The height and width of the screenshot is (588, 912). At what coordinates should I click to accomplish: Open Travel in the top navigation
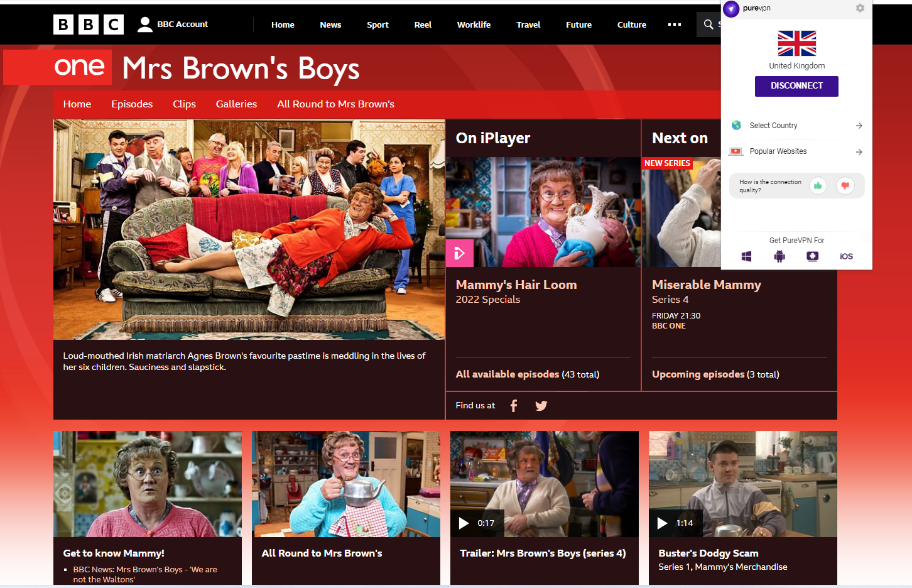tap(528, 24)
